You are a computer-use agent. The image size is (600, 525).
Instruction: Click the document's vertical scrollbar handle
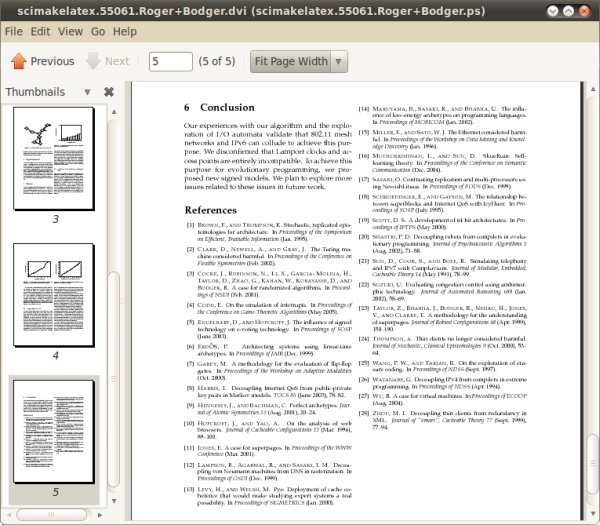coord(593,465)
